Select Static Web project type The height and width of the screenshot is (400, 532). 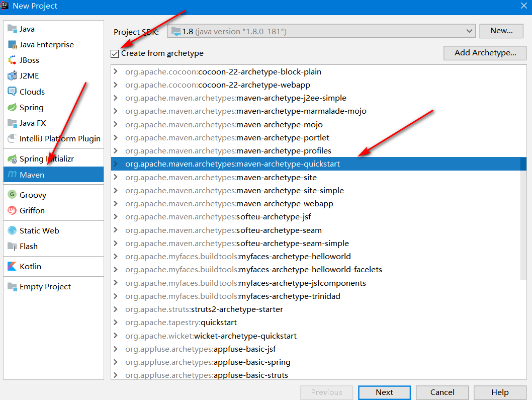[54, 230]
